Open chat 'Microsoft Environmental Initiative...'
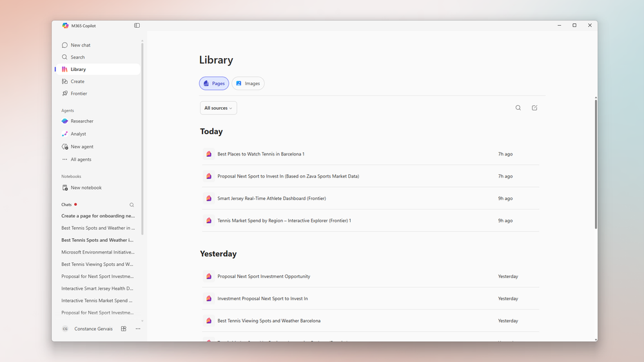Viewport: 644px width, 362px height. point(98,252)
